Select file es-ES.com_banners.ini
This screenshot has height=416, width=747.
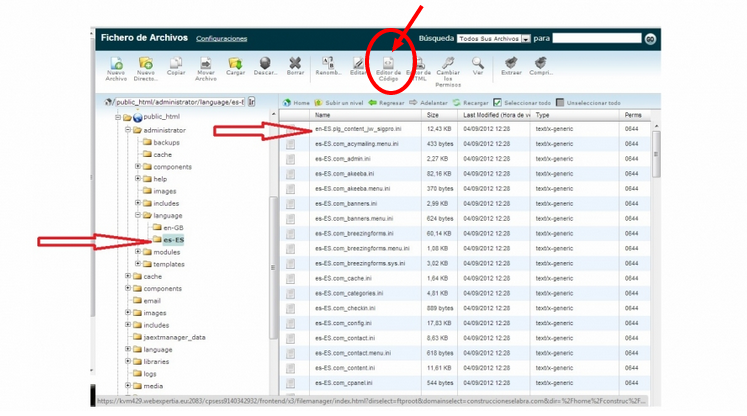(x=346, y=204)
